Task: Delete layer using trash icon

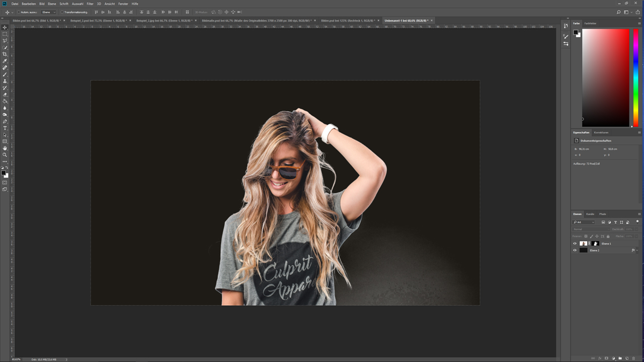Action: tap(633, 358)
